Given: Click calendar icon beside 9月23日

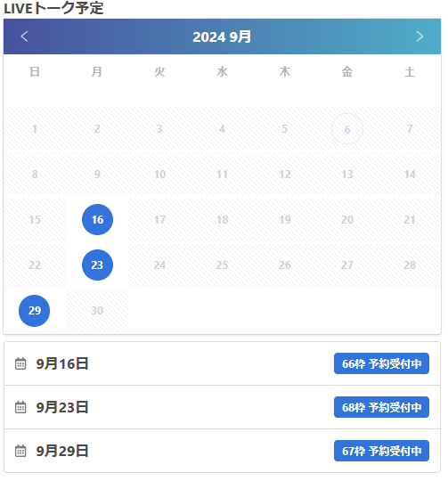Looking at the screenshot, I should (20, 407).
